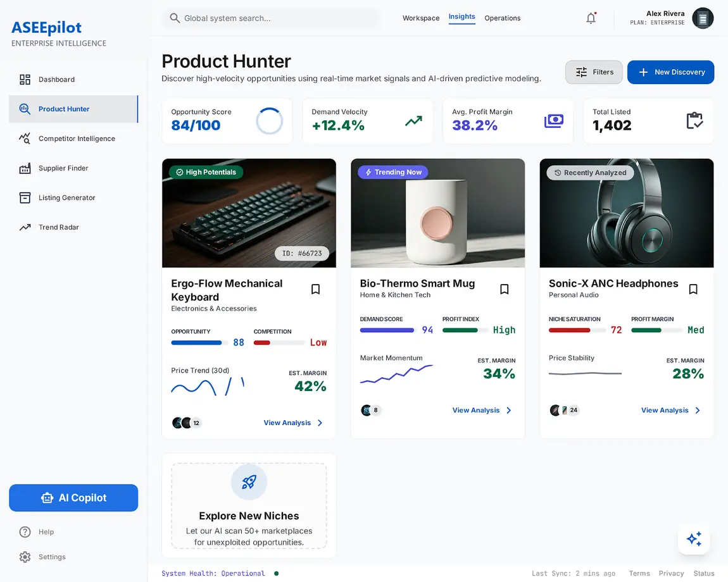The height and width of the screenshot is (582, 728).
Task: Focus the Global system search field
Action: point(271,18)
